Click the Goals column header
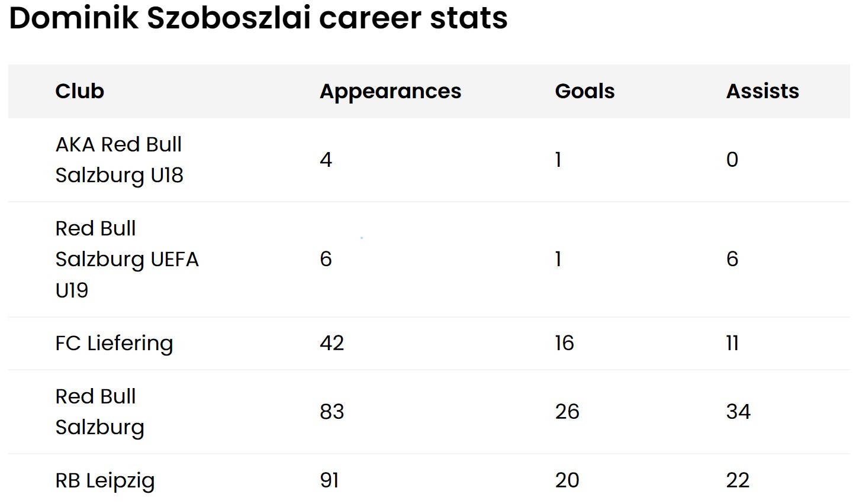856x504 pixels. pyautogui.click(x=584, y=91)
